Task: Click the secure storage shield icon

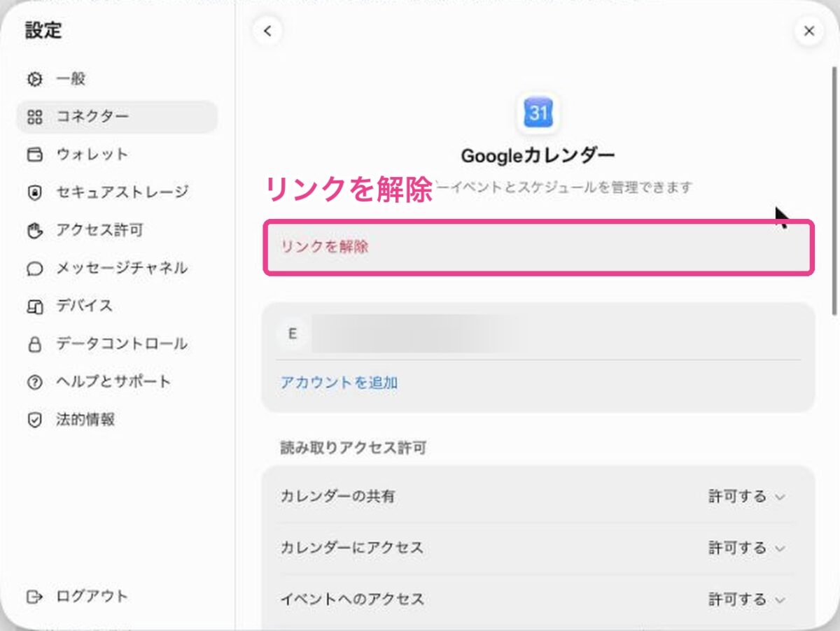Action: point(34,192)
